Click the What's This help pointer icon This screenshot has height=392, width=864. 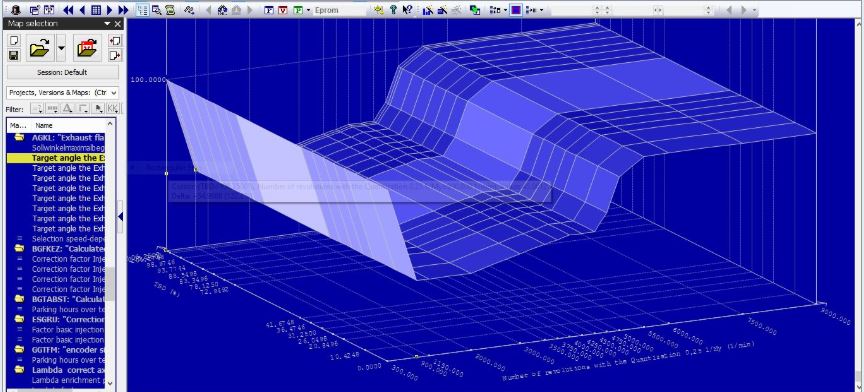pos(407,10)
